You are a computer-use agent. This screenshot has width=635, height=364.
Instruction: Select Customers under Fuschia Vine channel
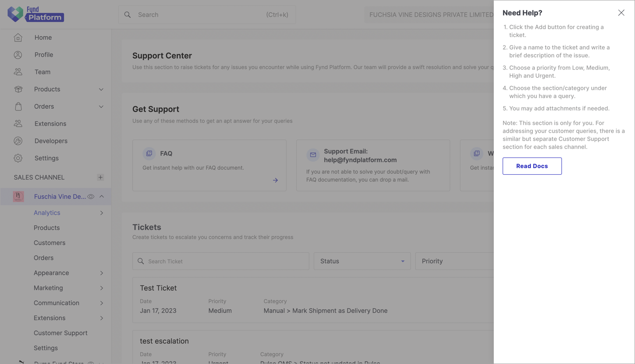click(50, 243)
